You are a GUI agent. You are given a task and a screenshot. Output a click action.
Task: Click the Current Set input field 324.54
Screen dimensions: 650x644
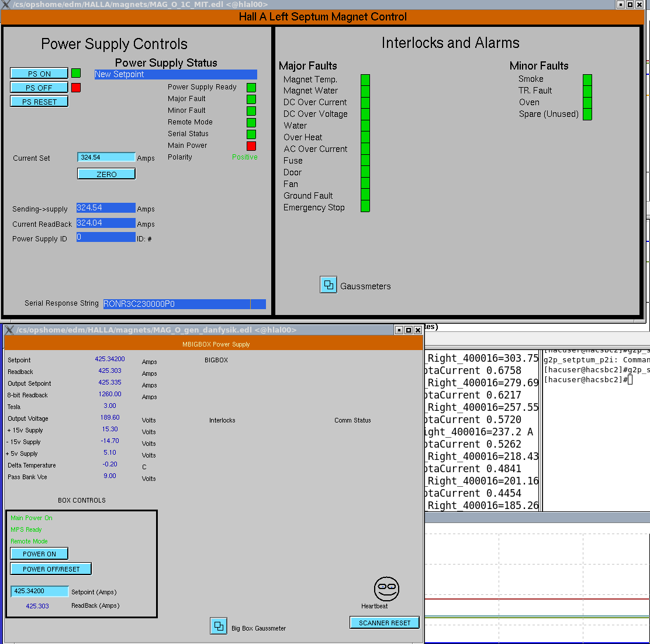pyautogui.click(x=106, y=157)
